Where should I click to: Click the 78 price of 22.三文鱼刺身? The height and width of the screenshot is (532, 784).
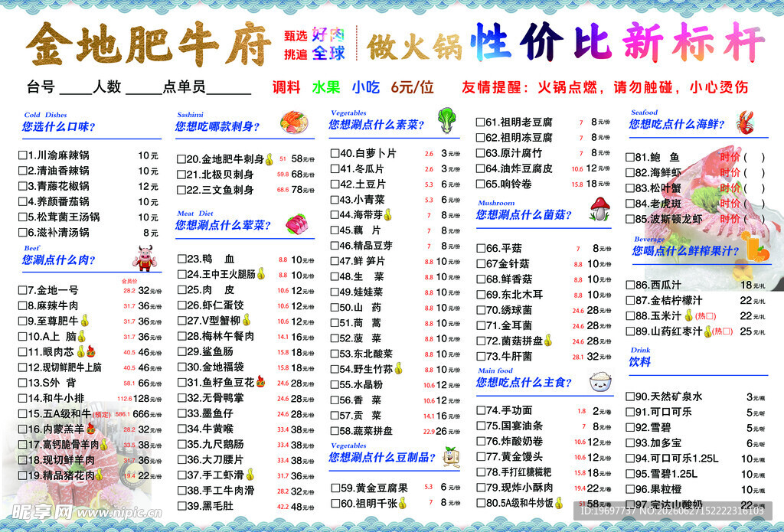297,190
